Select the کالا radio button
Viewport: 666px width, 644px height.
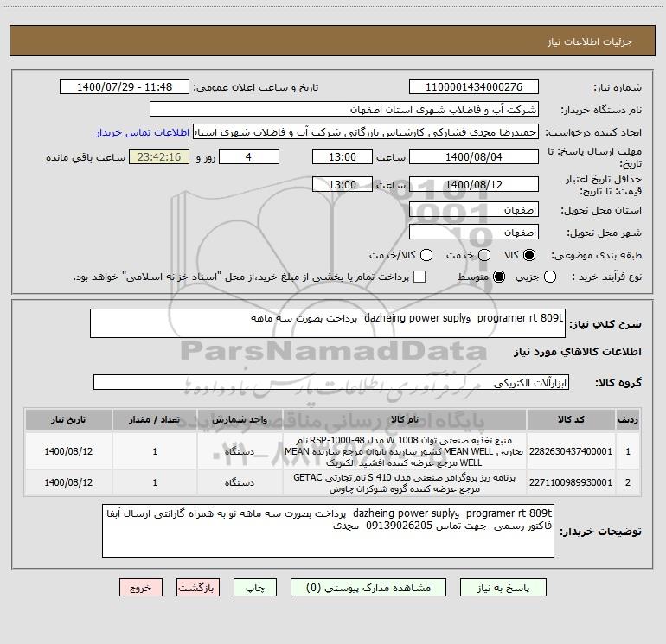tap(529, 255)
